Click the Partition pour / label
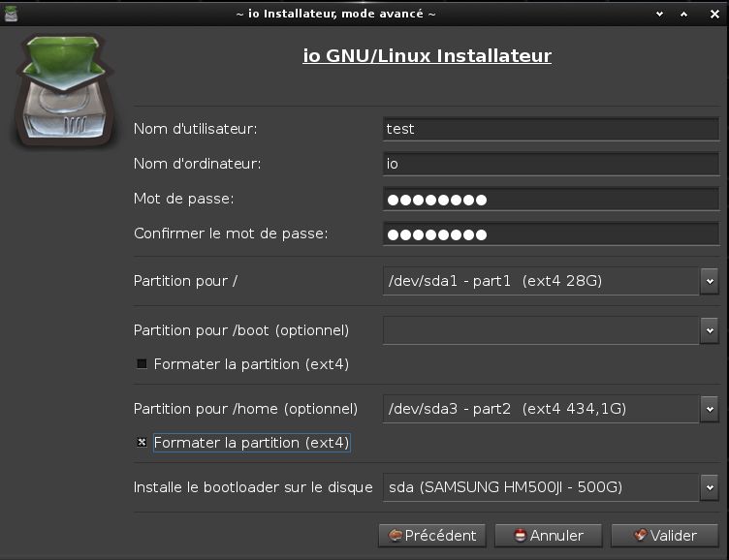The width and height of the screenshot is (729, 560). (x=185, y=281)
